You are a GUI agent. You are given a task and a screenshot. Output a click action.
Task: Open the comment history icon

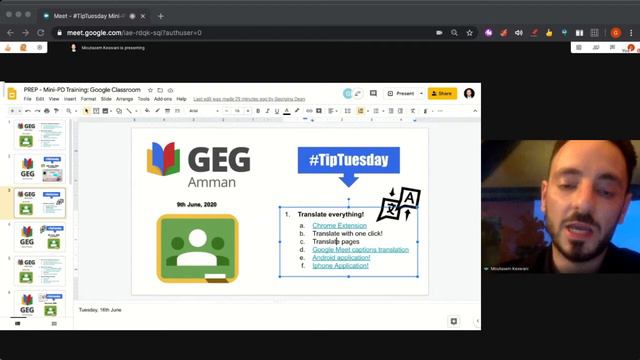click(x=373, y=93)
